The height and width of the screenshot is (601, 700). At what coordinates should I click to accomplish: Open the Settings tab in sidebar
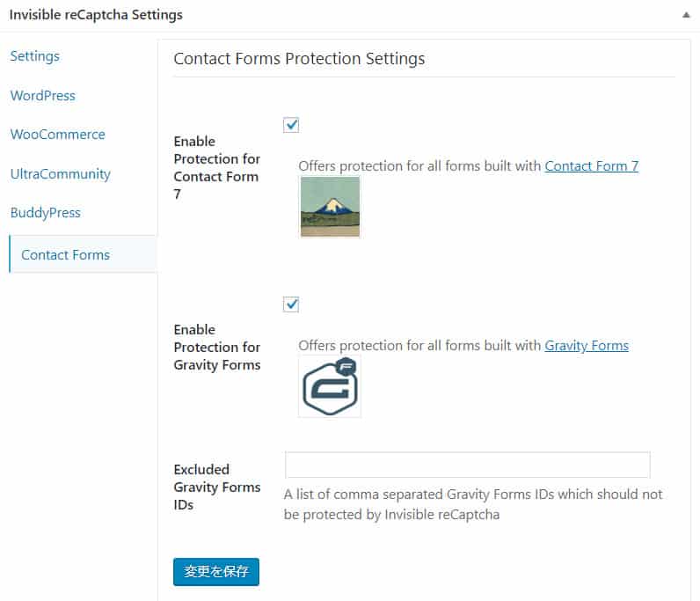[x=35, y=56]
